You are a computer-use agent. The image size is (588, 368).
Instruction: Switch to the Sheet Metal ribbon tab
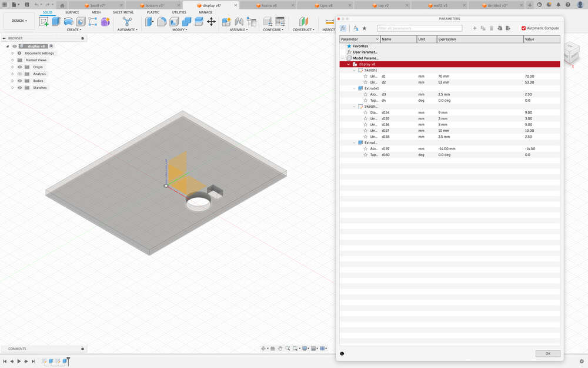123,12
